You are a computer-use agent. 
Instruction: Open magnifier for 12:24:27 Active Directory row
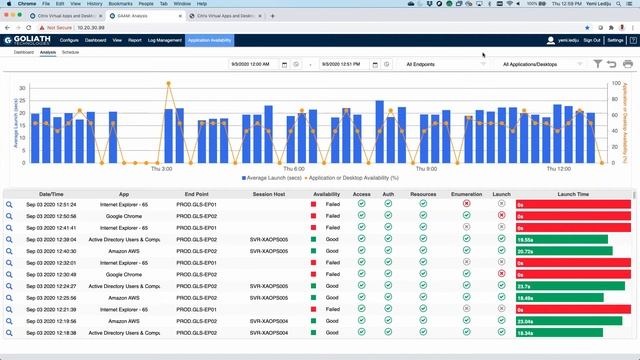pyautogui.click(x=9, y=287)
